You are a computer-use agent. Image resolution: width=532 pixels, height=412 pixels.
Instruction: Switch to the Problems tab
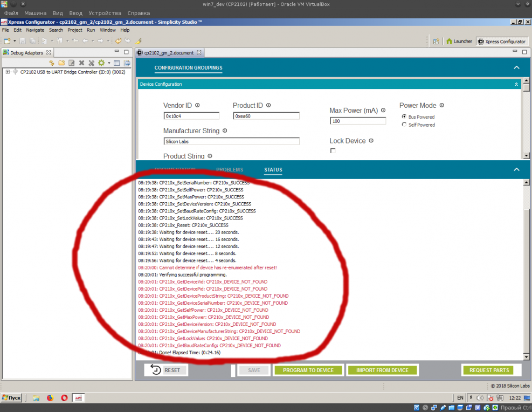tap(230, 170)
